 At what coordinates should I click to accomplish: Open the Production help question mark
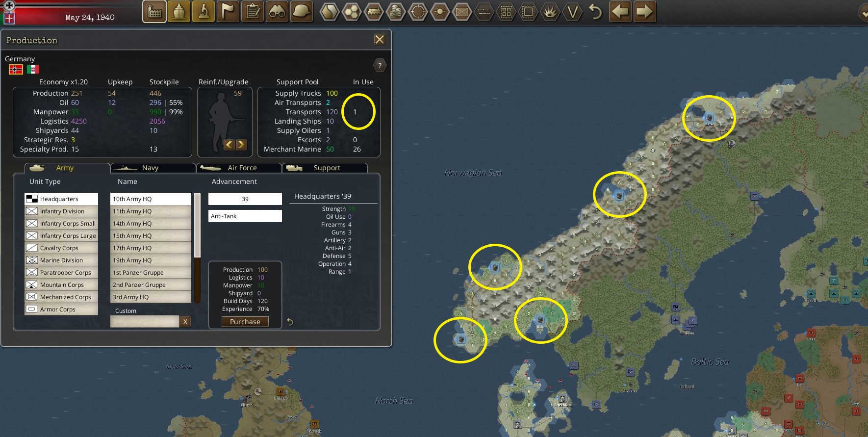pyautogui.click(x=380, y=65)
